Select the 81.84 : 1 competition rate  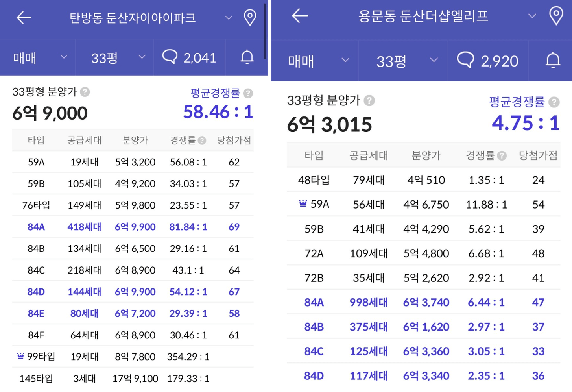point(188,227)
